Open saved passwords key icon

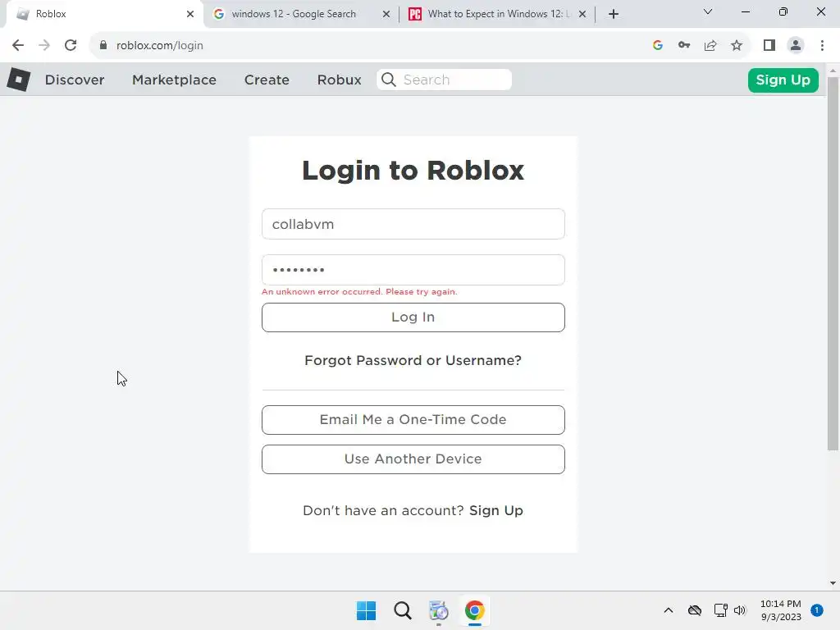[x=684, y=46]
